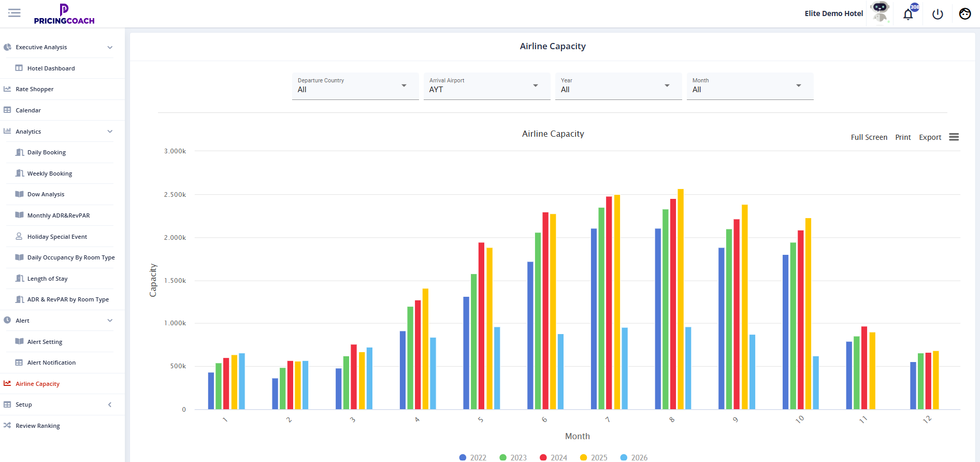
Task: Hide the 2024 legend series
Action: click(553, 457)
